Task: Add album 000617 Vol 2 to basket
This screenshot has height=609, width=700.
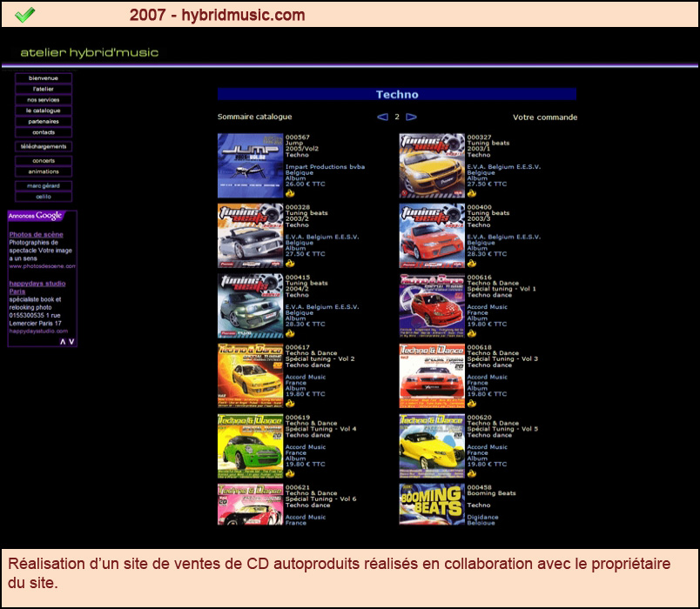Action: coord(290,404)
